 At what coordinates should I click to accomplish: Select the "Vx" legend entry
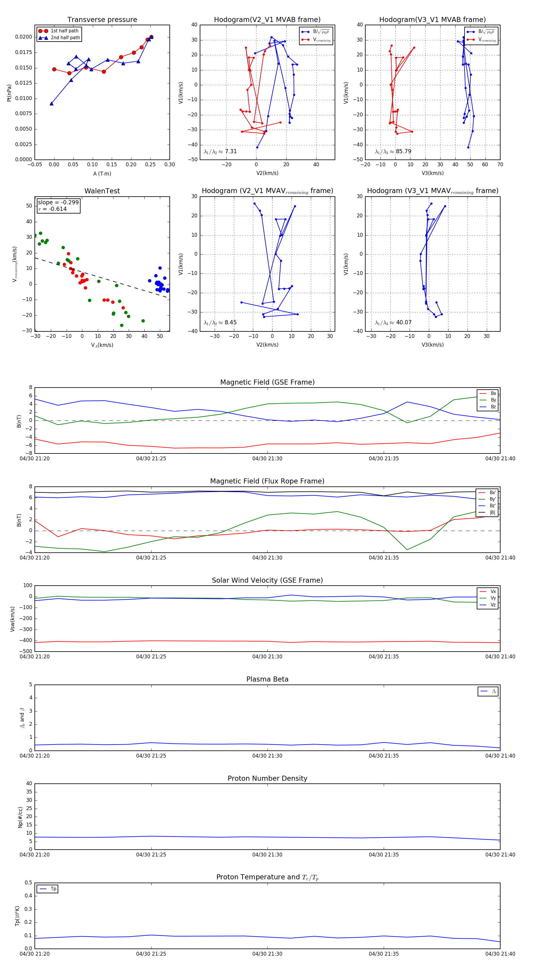coord(488,592)
